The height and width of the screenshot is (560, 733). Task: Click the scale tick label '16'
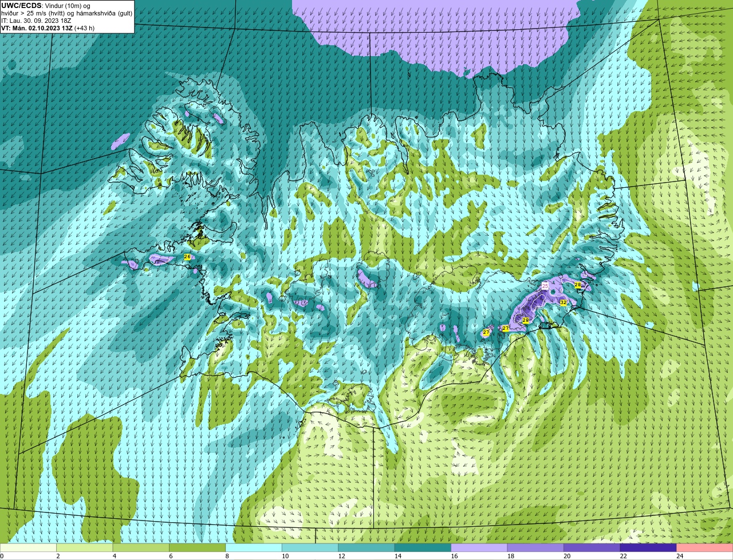455,556
